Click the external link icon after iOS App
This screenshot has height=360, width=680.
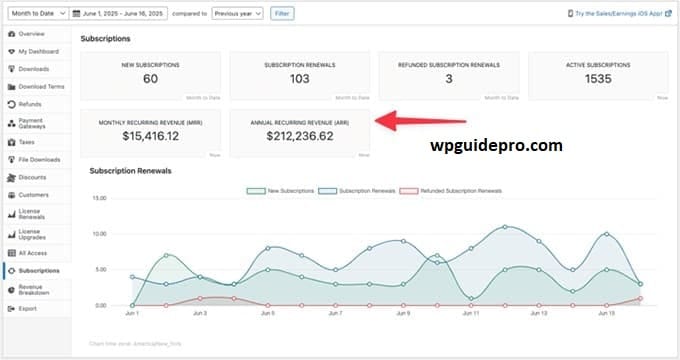click(668, 13)
